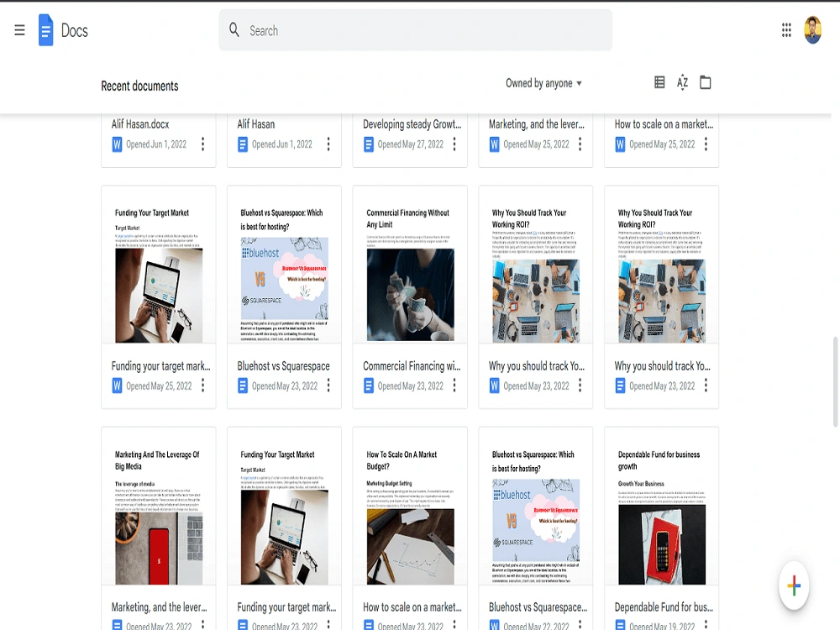The image size is (840, 630).
Task: Click Word icon of Alif Hasan.docx
Action: click(117, 144)
